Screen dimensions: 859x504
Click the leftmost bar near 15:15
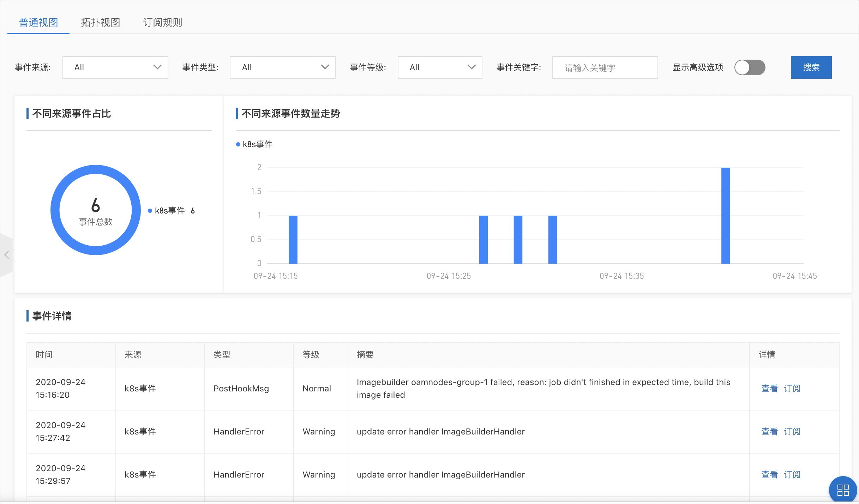[x=293, y=240]
